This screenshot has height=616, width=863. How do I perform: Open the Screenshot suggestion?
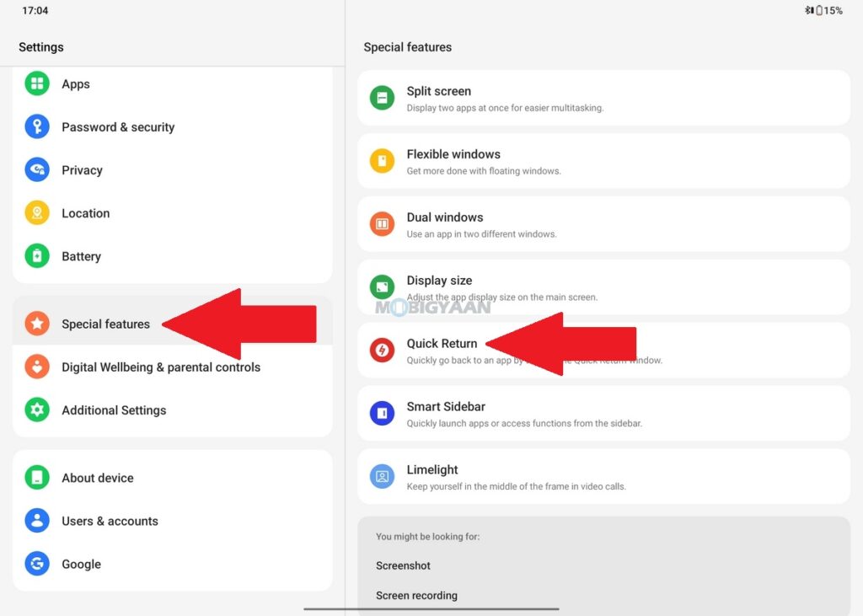[402, 565]
